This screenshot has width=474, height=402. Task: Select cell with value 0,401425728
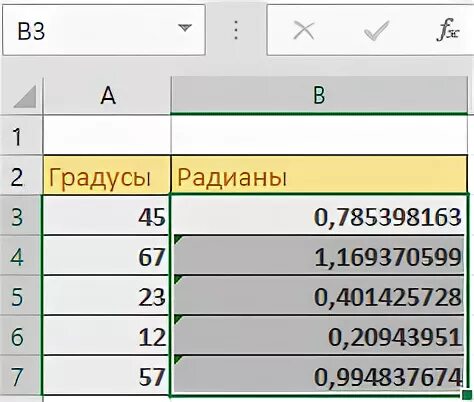[319, 296]
